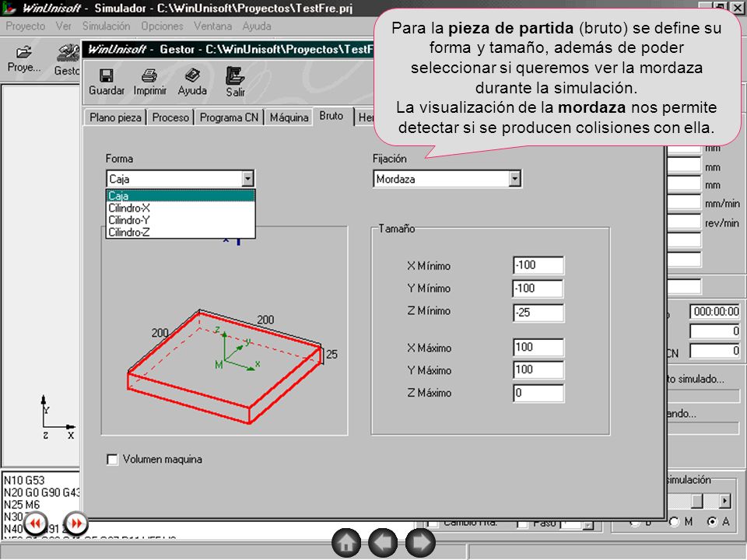The height and width of the screenshot is (560, 747).
Task: Click the simulation speed slider thumb
Action: pyautogui.click(x=697, y=500)
